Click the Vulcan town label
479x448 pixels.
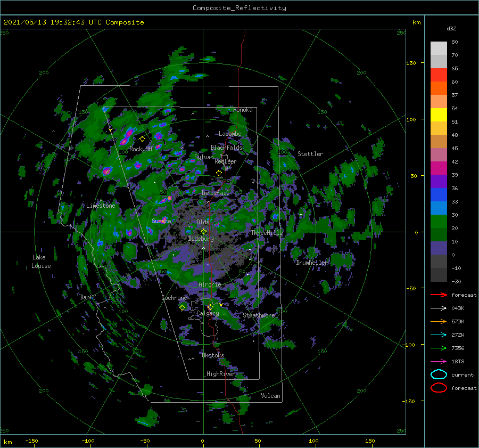click(270, 396)
